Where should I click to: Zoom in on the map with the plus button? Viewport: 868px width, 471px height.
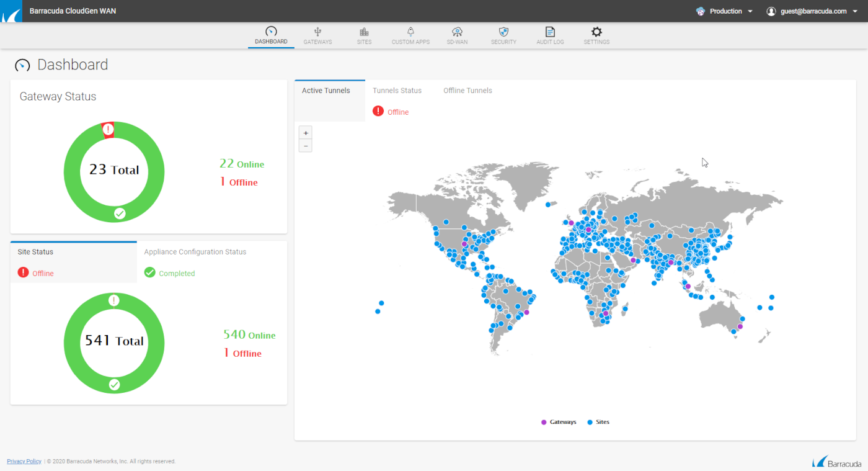(x=305, y=132)
